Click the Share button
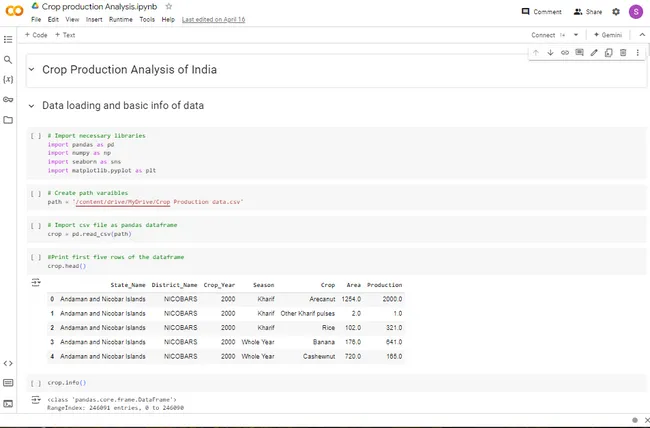Screen dimensions: 650x428 point(588,12)
